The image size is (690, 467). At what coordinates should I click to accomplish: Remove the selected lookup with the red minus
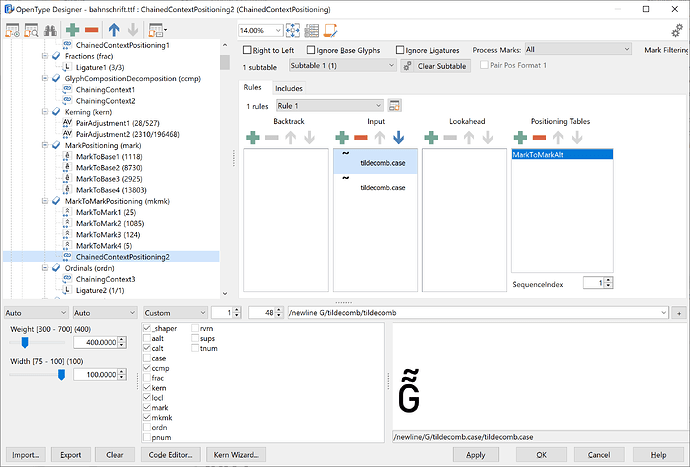click(92, 31)
